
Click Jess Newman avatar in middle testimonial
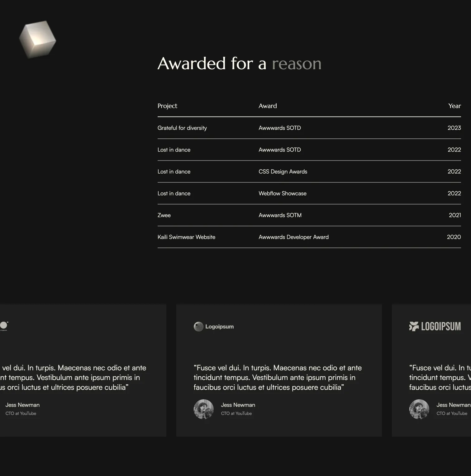[x=204, y=409]
